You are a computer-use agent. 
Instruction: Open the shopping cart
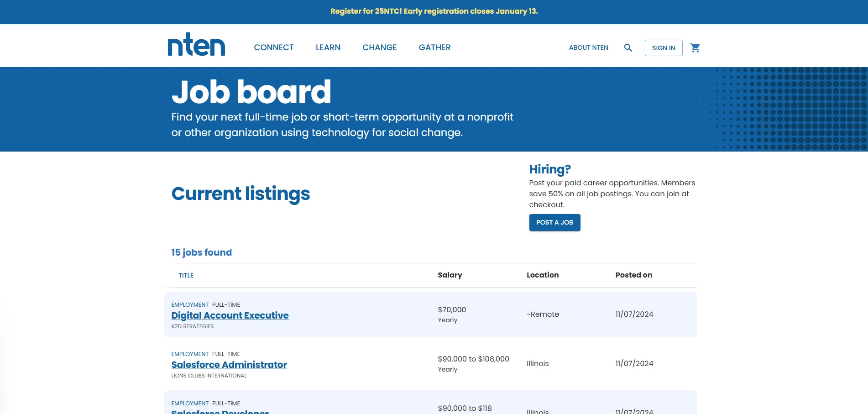tap(695, 47)
